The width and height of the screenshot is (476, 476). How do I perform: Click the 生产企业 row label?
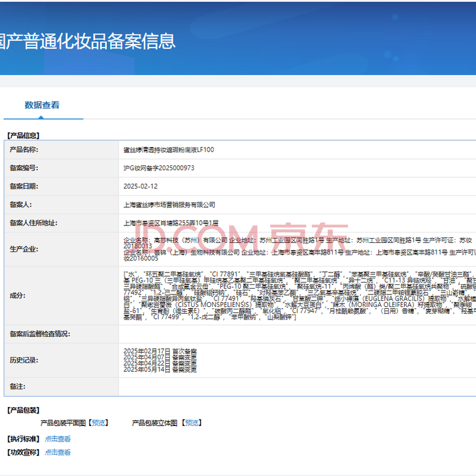(x=24, y=249)
